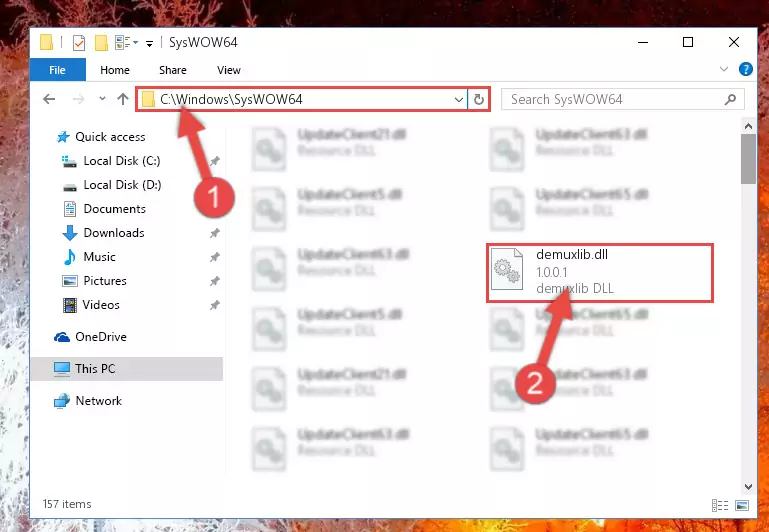
Task: Open the Videos folder in the sidebar
Action: coord(101,305)
